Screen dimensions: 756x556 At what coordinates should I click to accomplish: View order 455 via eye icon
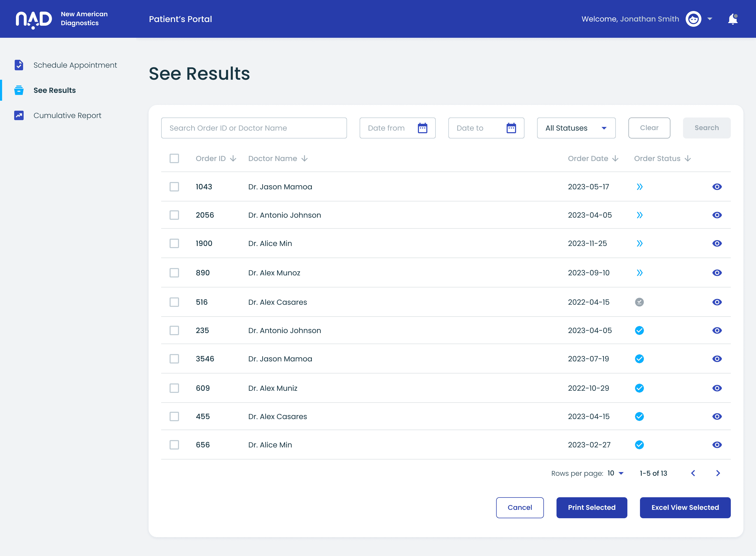point(717,416)
